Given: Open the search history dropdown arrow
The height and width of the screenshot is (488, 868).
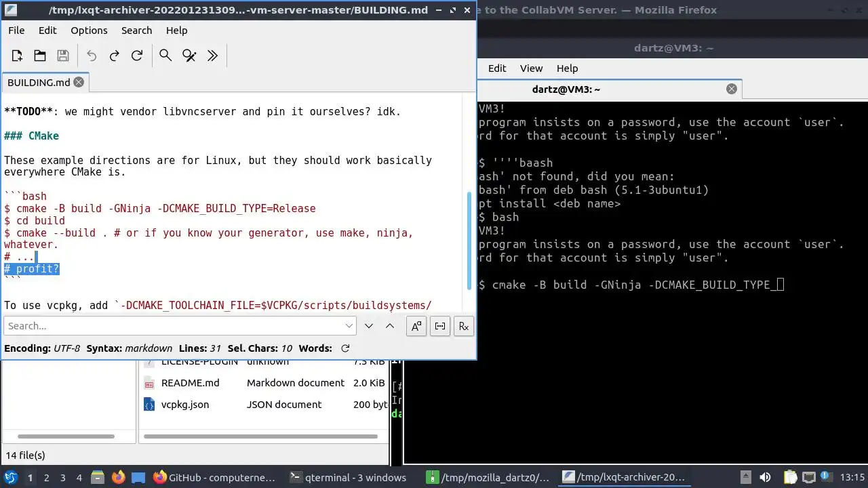Looking at the screenshot, I should coord(349,326).
